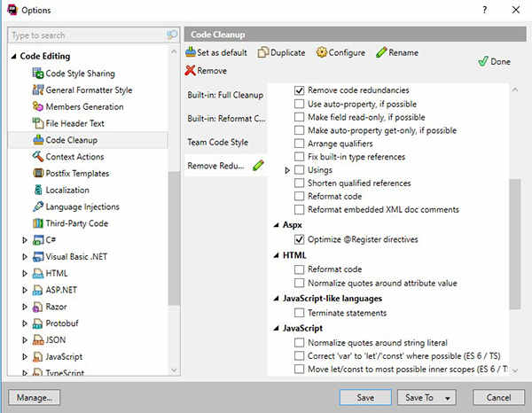Collapse the Aspx section
Screen dimensions: 532x413
click(276, 225)
